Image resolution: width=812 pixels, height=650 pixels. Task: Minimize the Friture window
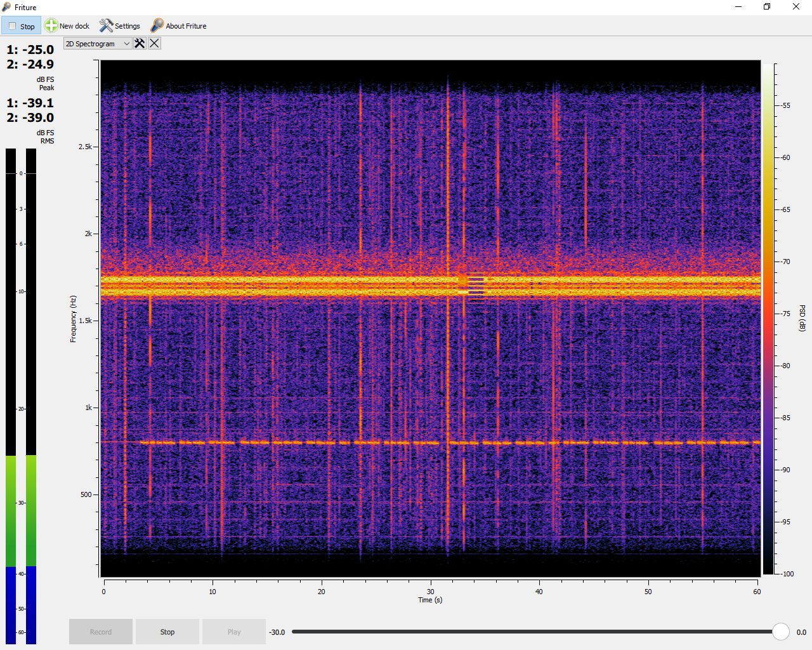coord(738,7)
